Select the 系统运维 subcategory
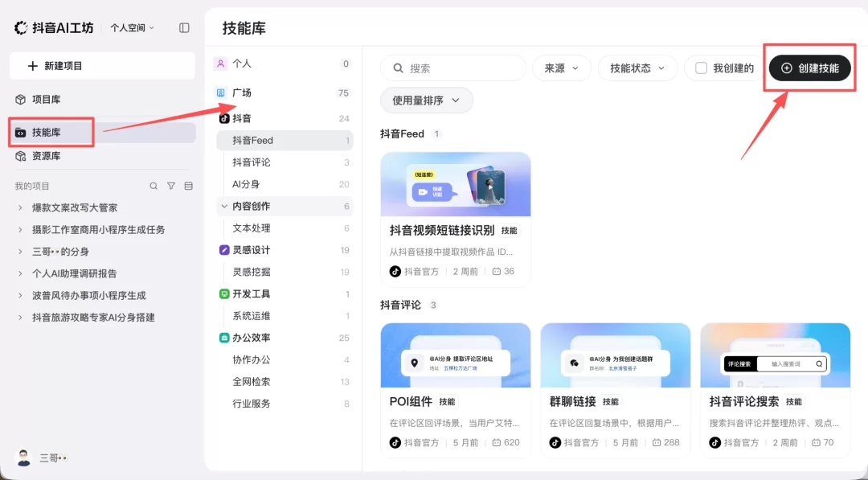868x480 pixels. (285, 315)
